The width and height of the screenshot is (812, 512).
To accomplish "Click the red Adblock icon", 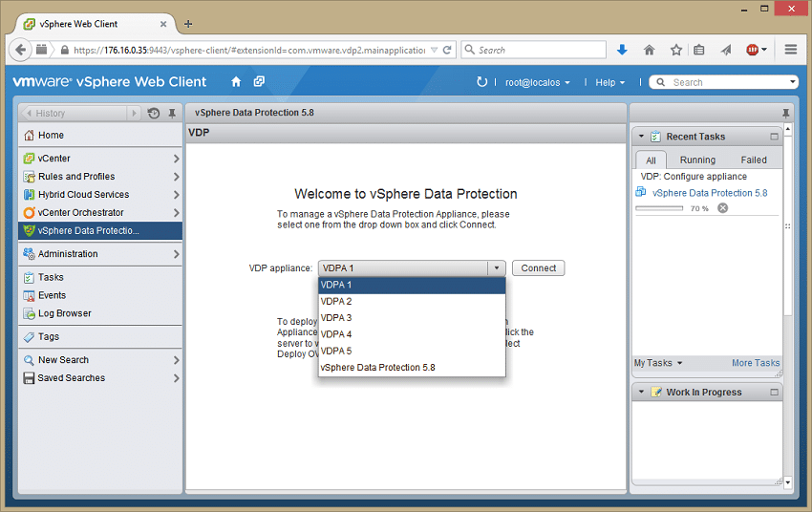I will (753, 50).
